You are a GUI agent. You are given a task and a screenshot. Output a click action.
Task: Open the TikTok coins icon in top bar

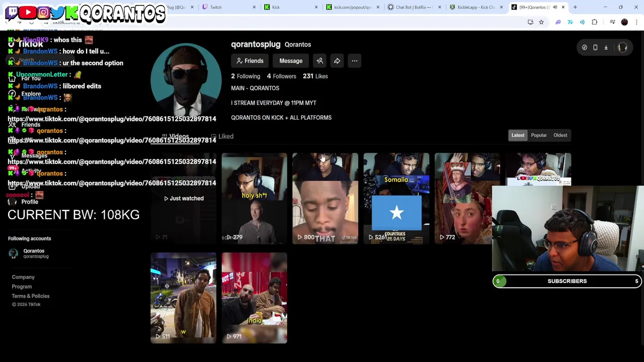point(585,47)
